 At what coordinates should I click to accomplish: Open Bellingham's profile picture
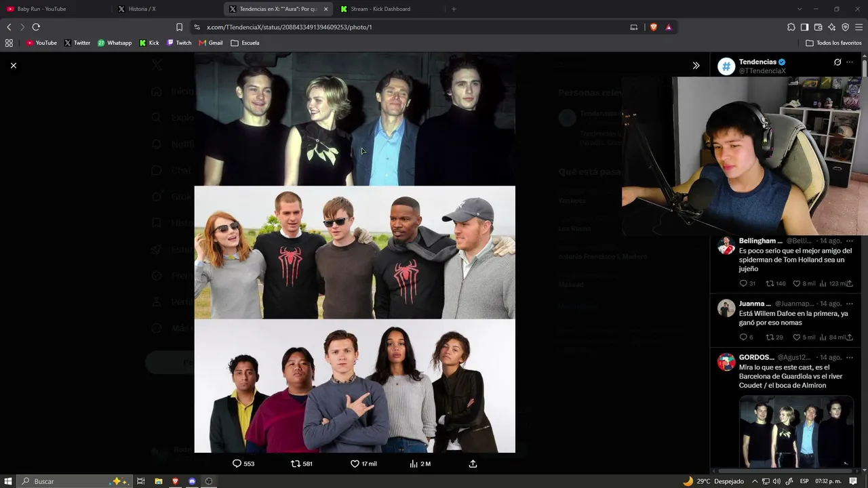(x=726, y=245)
